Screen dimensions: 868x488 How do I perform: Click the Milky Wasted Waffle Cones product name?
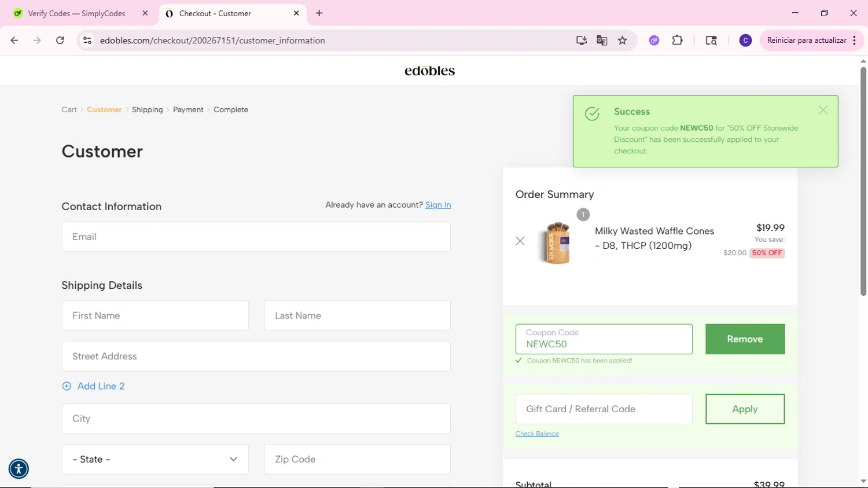[654, 238]
